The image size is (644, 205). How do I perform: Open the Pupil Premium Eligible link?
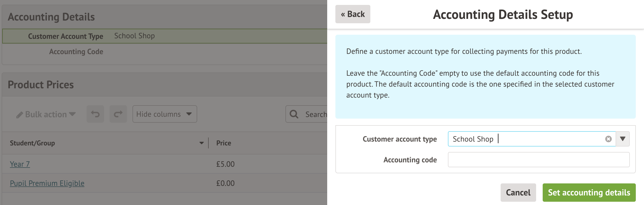pos(47,183)
